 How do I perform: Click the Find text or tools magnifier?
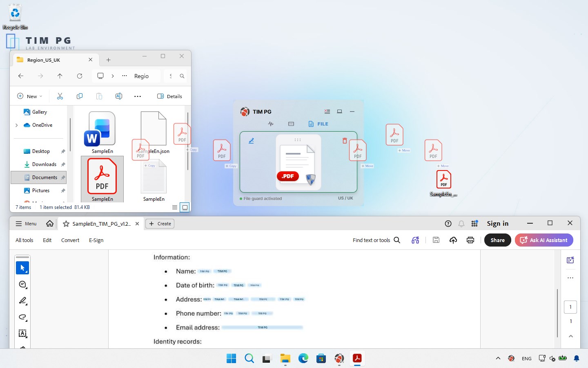click(397, 240)
